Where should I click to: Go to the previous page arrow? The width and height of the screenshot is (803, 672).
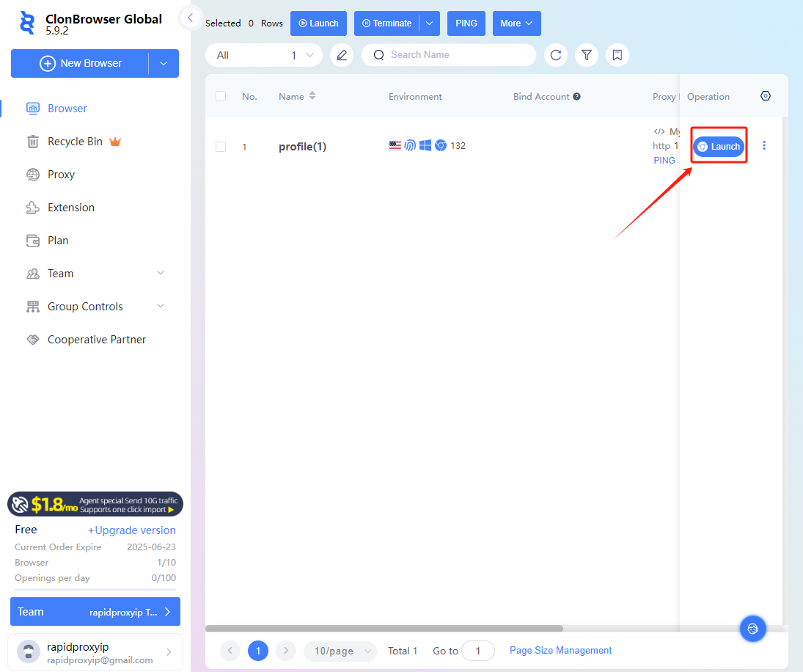point(230,651)
